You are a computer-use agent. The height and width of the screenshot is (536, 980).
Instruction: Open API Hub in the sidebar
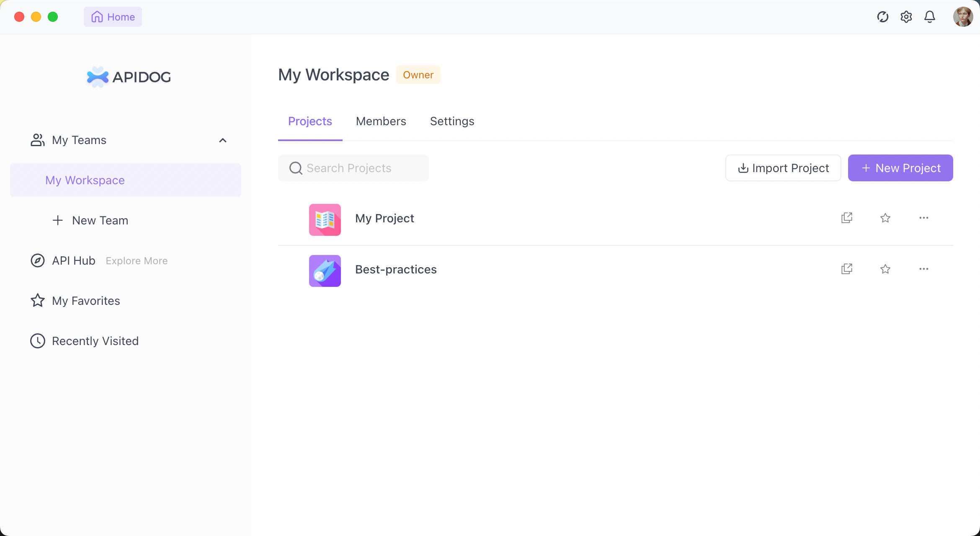click(74, 260)
